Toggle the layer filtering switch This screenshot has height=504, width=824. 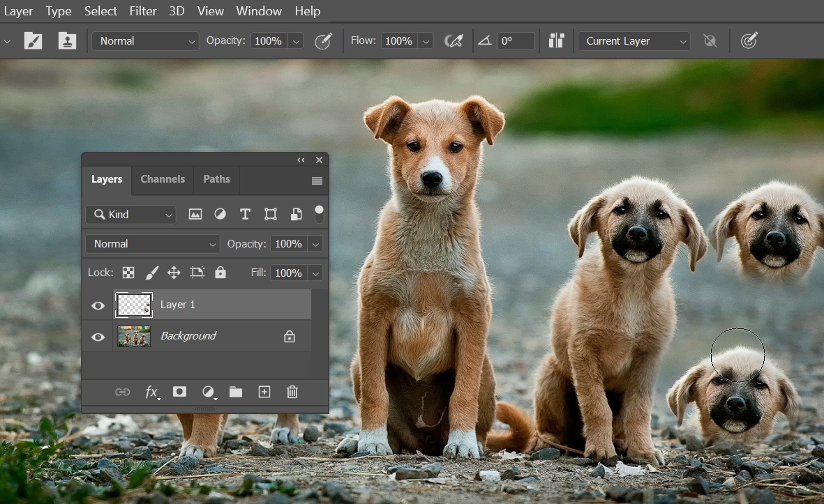pos(319,213)
